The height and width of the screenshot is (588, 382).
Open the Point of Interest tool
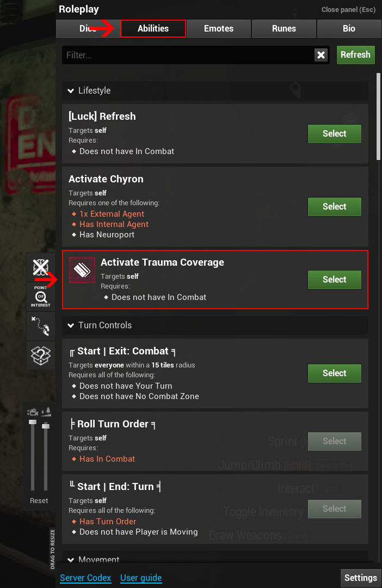[41, 296]
